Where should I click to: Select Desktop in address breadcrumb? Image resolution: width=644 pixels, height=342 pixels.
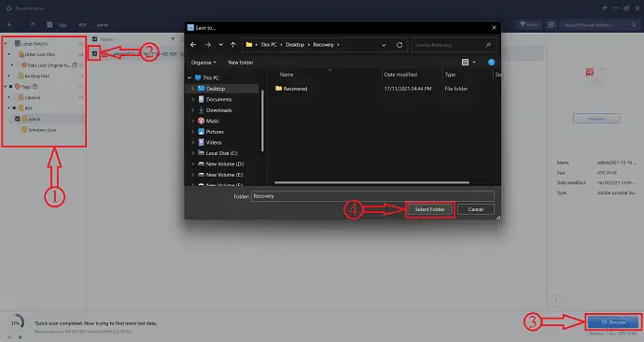click(295, 45)
